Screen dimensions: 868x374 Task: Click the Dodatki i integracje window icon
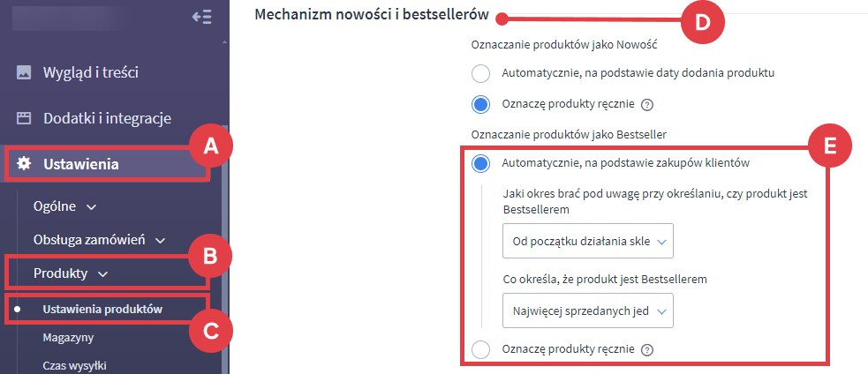(24, 118)
